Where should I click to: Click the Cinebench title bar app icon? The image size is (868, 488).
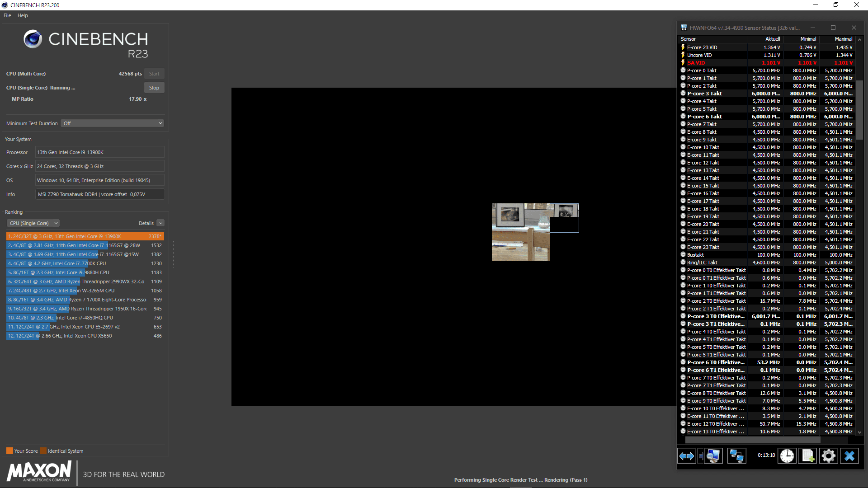5,5
